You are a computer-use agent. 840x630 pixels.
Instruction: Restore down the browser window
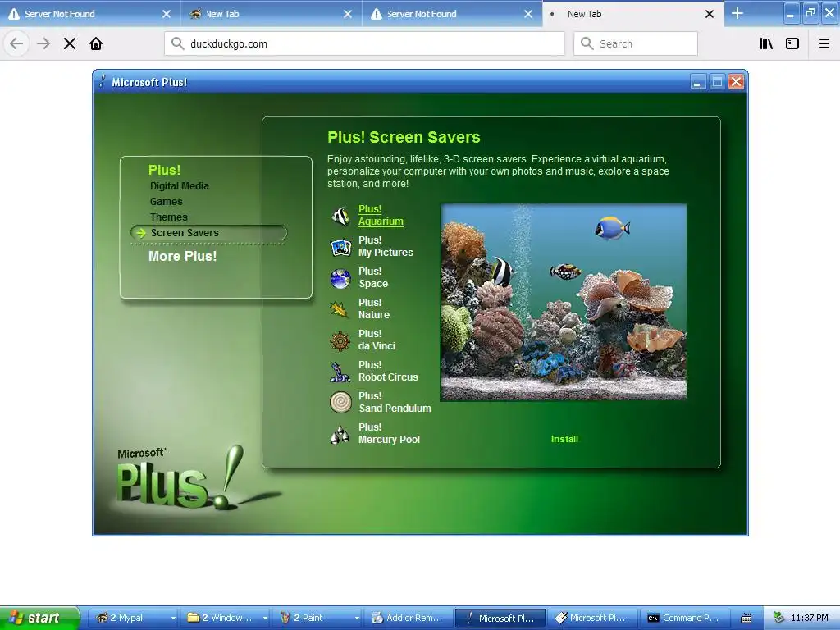[x=810, y=13]
